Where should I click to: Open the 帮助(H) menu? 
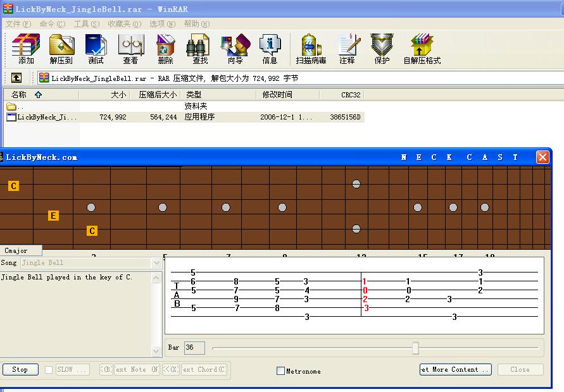[x=196, y=24]
